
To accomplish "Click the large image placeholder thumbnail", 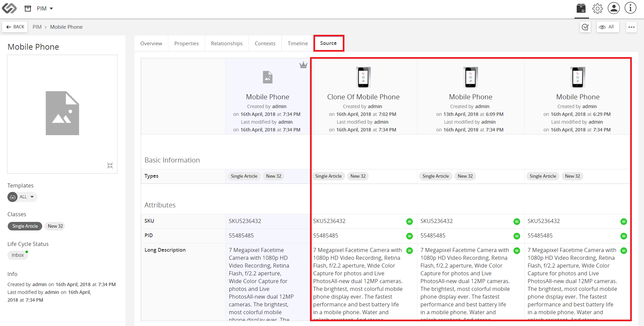I will (62, 113).
